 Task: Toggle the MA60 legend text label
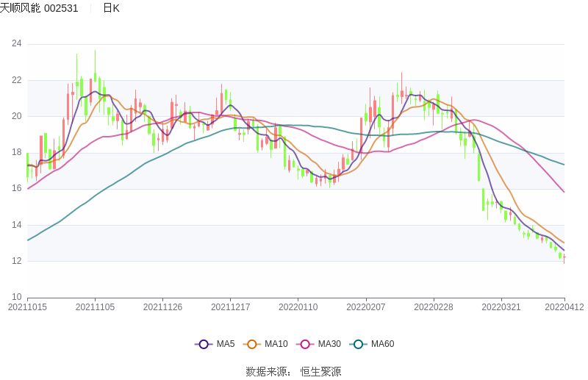[x=382, y=344]
